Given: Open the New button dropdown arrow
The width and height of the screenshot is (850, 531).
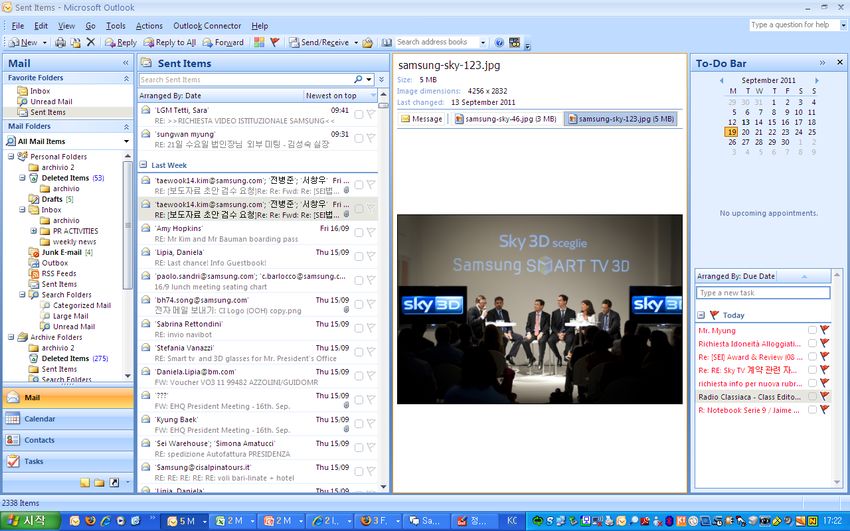Looking at the screenshot, I should (44, 42).
